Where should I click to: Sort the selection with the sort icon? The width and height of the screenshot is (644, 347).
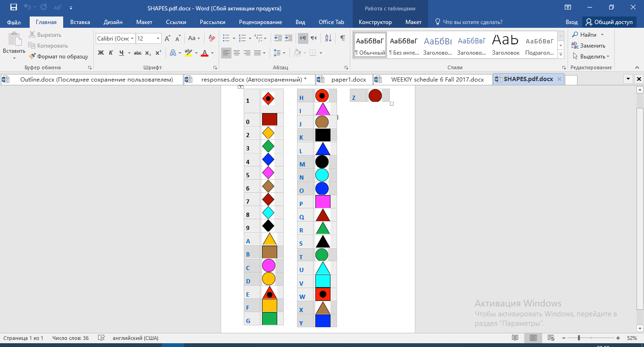pyautogui.click(x=329, y=39)
